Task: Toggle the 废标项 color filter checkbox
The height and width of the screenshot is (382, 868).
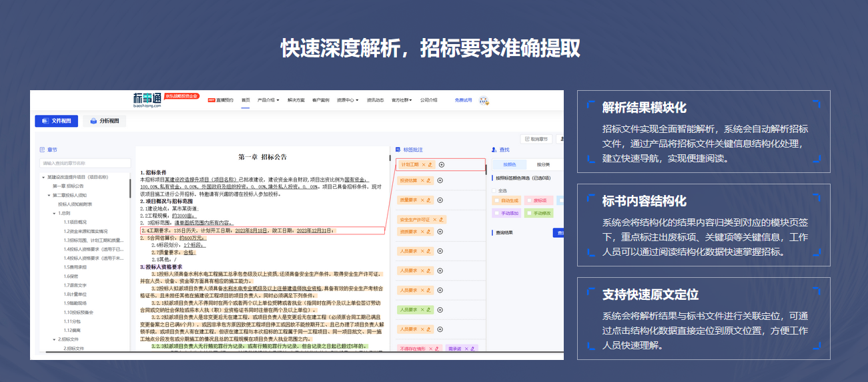Action: [x=528, y=200]
